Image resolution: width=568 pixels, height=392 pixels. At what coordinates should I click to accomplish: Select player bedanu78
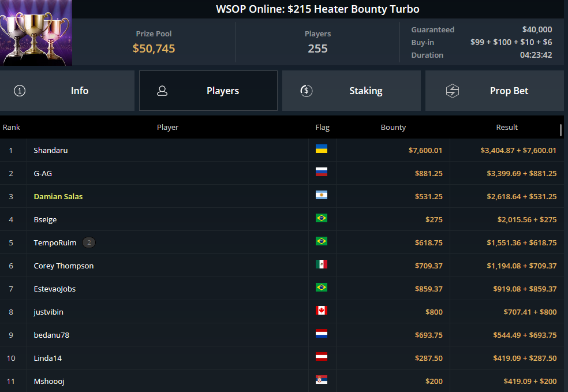click(51, 335)
